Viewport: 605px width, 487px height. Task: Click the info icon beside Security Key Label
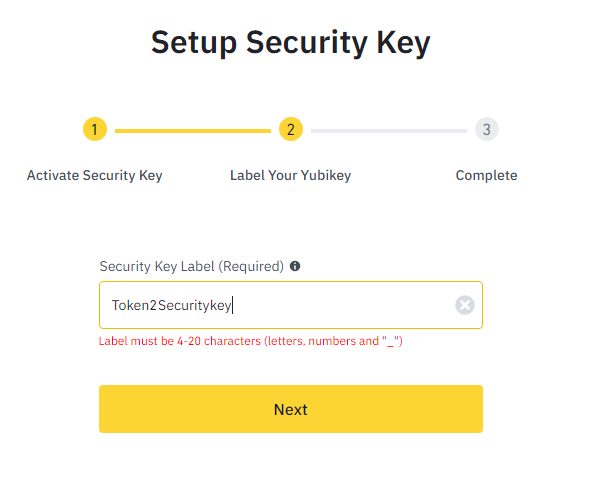coord(295,266)
